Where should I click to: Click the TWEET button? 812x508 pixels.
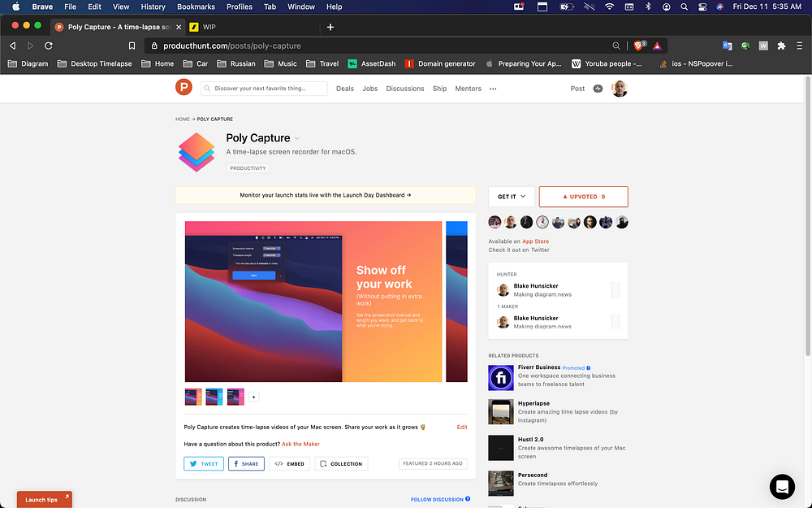click(204, 463)
